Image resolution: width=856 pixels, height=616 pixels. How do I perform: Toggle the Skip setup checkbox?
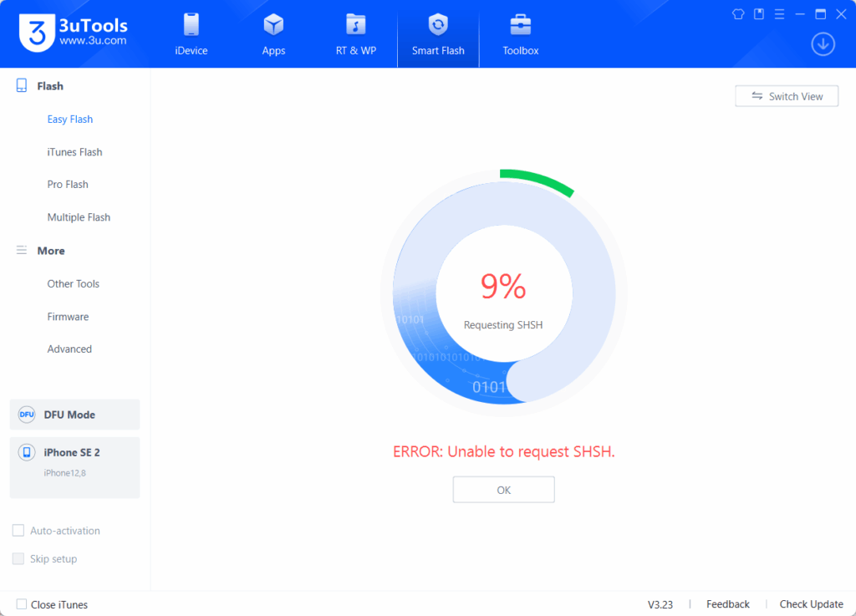(18, 558)
